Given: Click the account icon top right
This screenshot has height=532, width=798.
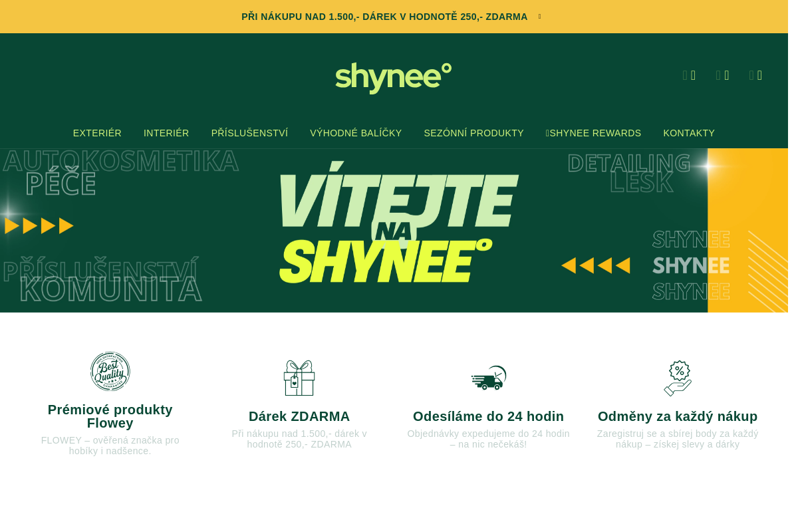Looking at the screenshot, I should tap(723, 74).
